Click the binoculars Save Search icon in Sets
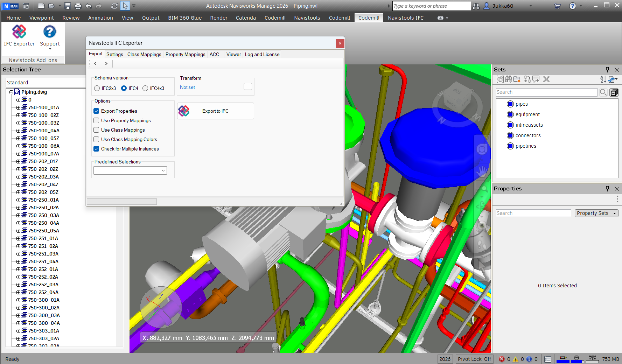This screenshot has width=622, height=364. coord(509,79)
